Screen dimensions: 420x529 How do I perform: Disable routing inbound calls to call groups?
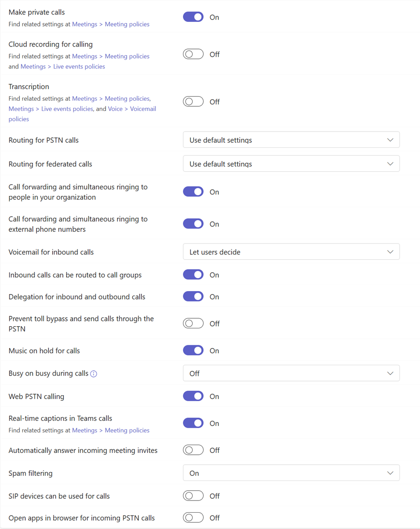[193, 274]
